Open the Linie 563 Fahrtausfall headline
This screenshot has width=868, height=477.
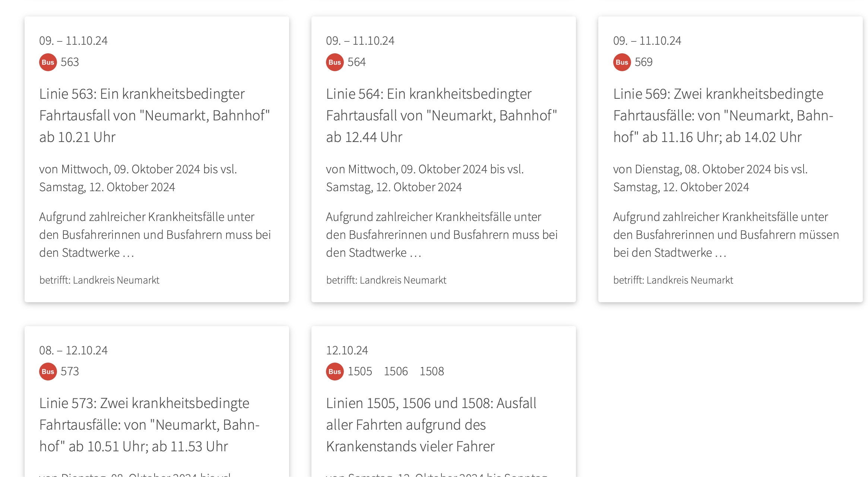(x=155, y=116)
